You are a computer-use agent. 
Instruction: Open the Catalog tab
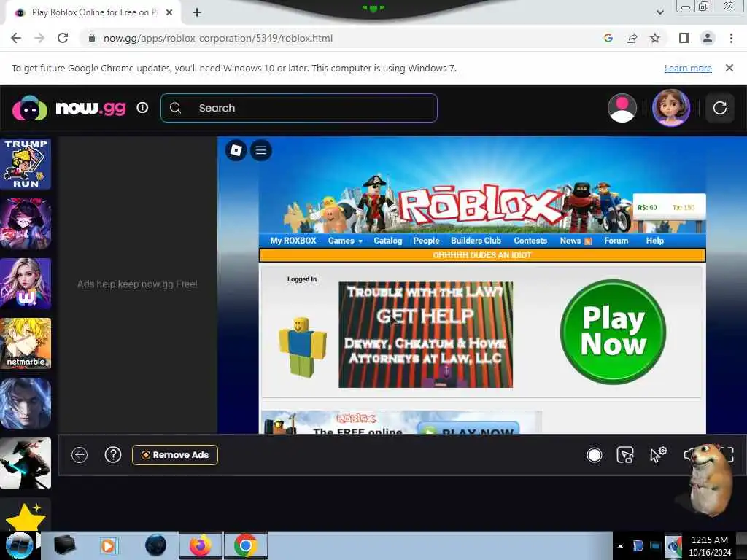tap(388, 241)
